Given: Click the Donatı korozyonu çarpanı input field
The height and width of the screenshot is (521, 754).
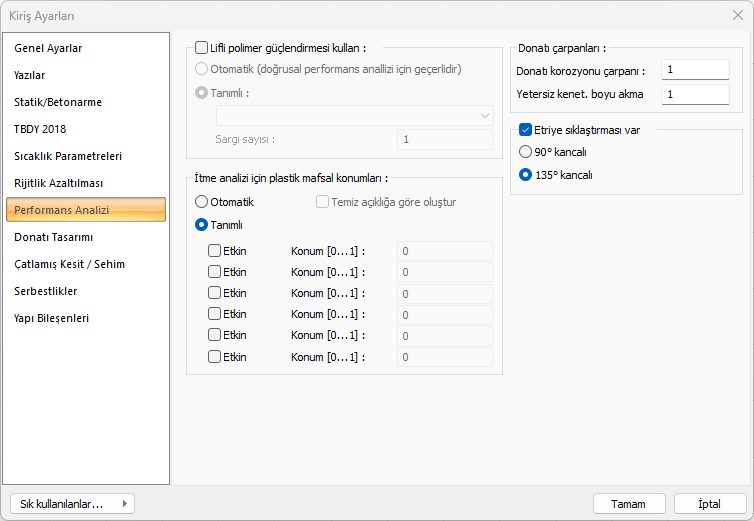Looking at the screenshot, I should tap(695, 70).
